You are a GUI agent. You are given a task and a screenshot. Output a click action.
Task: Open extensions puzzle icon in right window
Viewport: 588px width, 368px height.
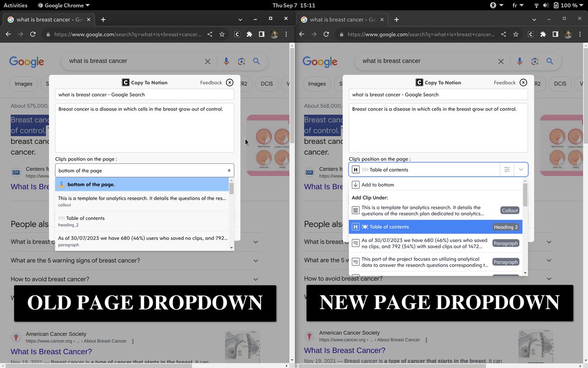point(543,34)
